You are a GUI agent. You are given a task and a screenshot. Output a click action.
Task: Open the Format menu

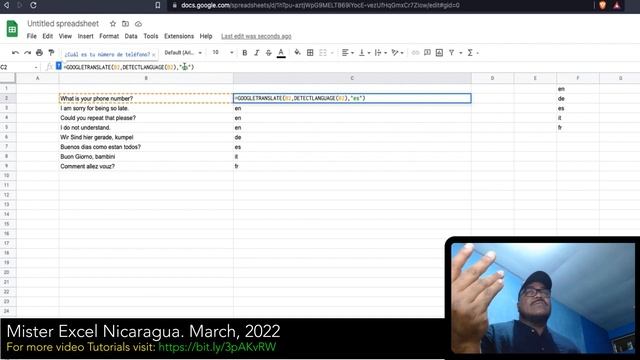click(x=109, y=36)
